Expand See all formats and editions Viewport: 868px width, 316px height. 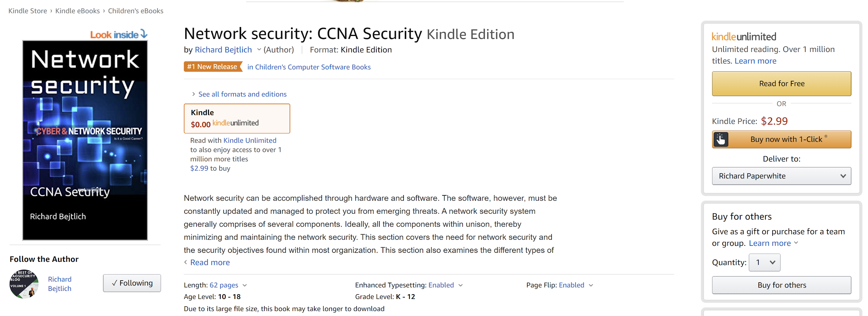[x=242, y=94]
